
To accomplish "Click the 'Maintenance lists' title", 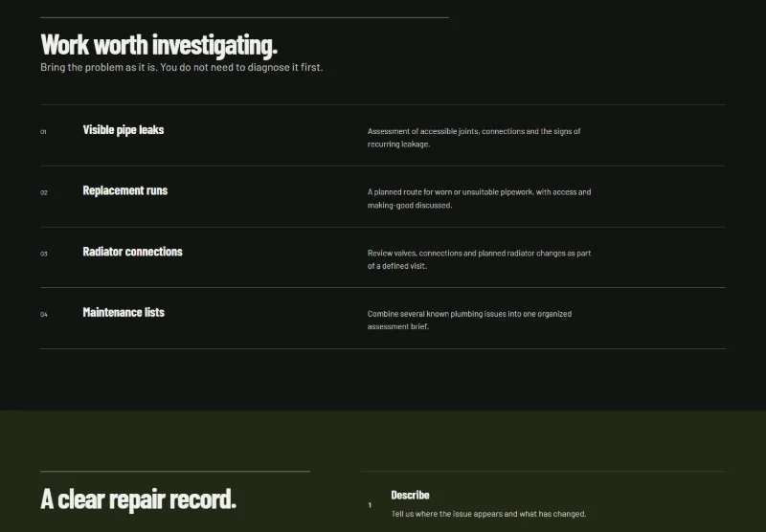I will pos(124,312).
